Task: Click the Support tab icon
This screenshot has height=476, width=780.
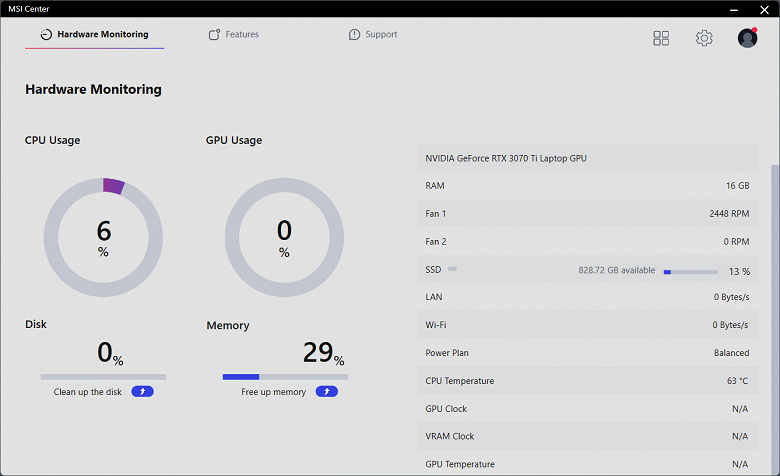Action: [x=354, y=35]
